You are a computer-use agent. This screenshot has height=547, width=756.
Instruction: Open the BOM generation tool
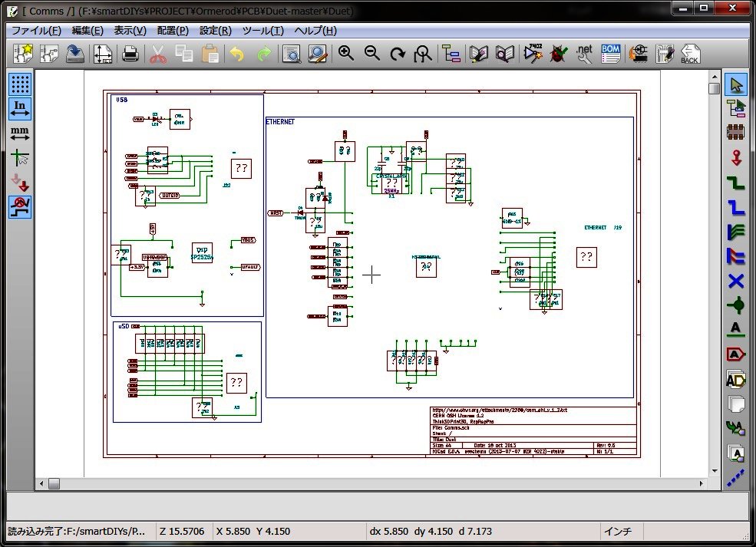(610, 54)
